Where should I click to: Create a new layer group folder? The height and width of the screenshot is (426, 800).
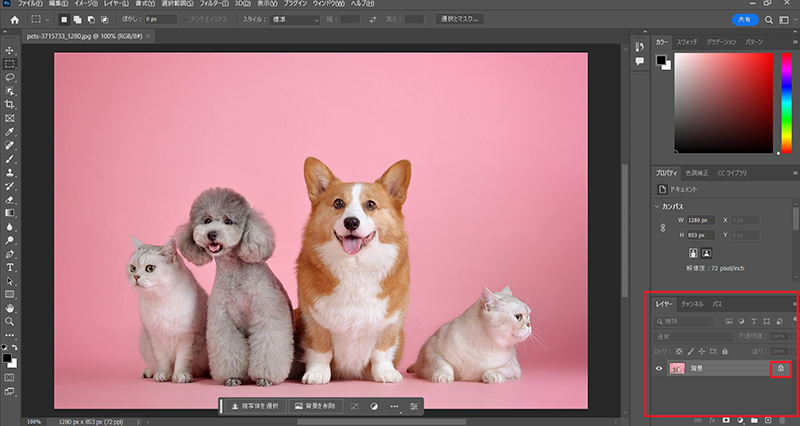[754, 421]
